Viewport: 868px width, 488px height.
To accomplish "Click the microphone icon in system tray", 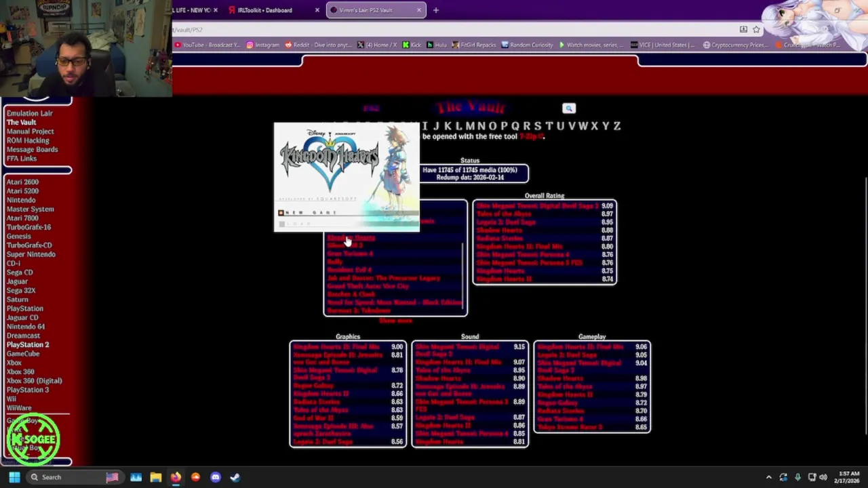I will pyautogui.click(x=797, y=477).
